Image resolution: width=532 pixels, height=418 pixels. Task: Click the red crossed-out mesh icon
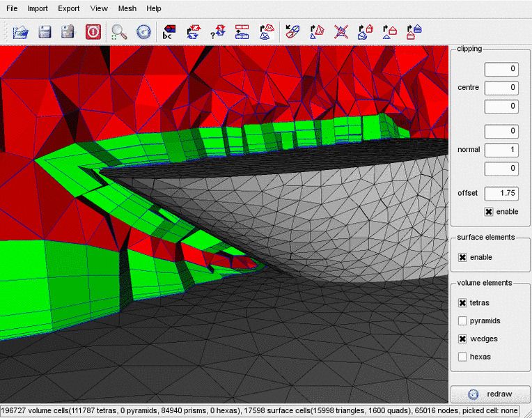pyautogui.click(x=341, y=31)
